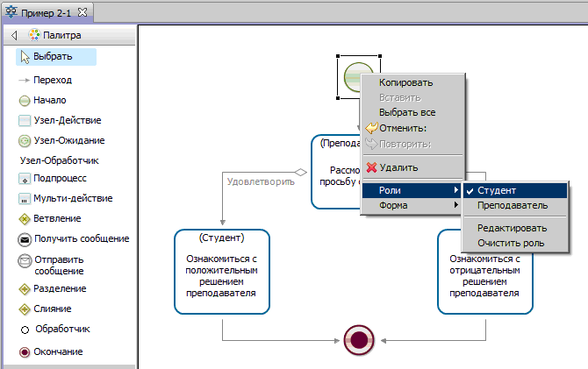Choose the Получить сообщение tool

click(81, 238)
